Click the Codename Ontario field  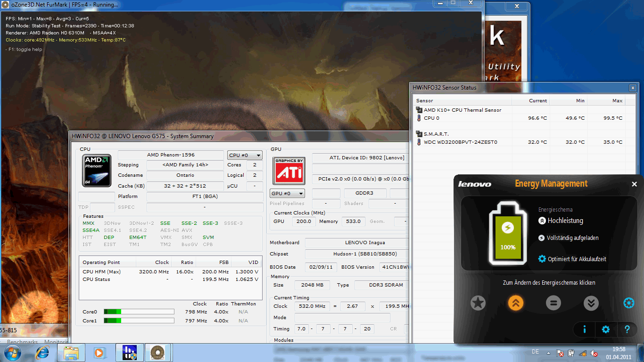tap(185, 175)
